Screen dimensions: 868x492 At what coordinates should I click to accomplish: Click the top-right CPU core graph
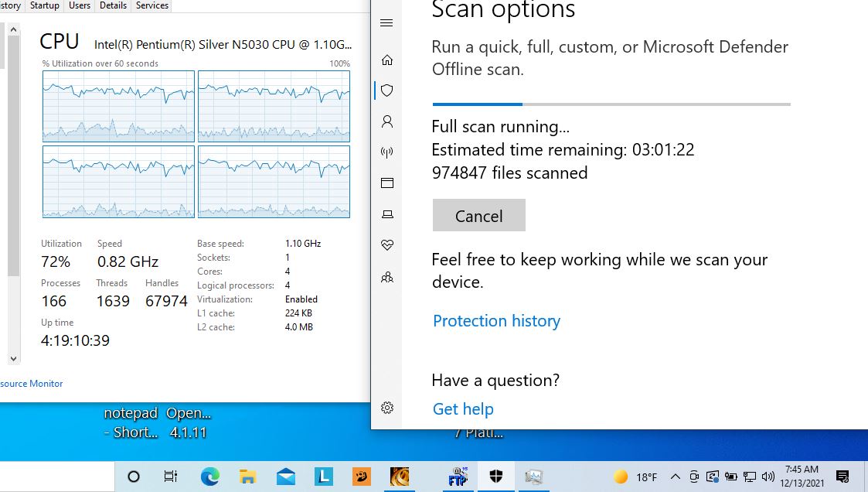[274, 107]
